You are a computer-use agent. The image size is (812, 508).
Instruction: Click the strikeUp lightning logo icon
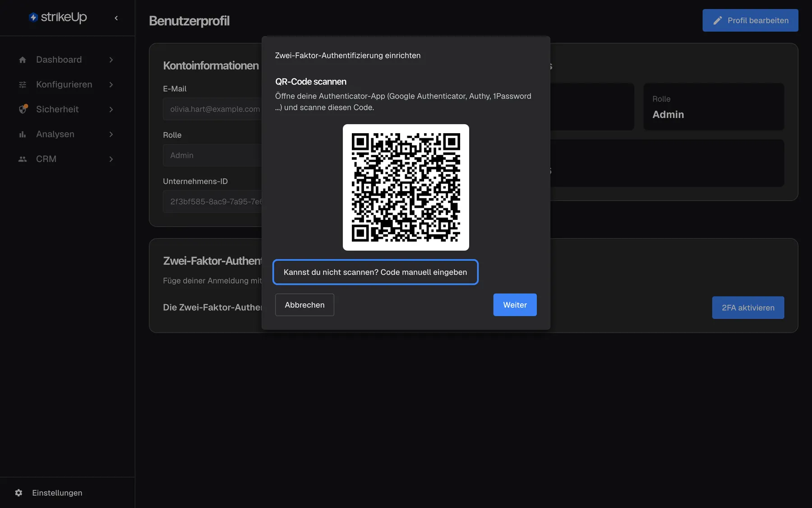tap(33, 17)
